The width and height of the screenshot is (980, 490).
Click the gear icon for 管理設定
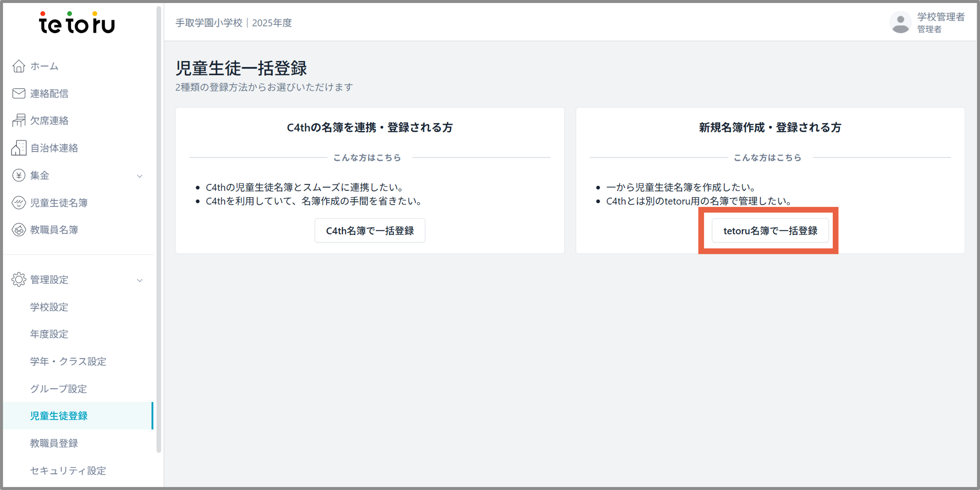pyautogui.click(x=19, y=280)
